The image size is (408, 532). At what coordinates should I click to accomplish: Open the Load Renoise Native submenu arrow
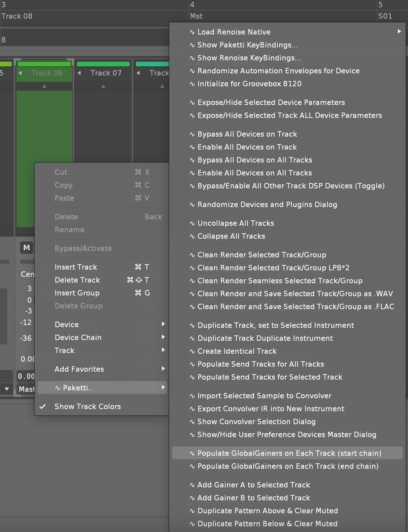tap(399, 32)
